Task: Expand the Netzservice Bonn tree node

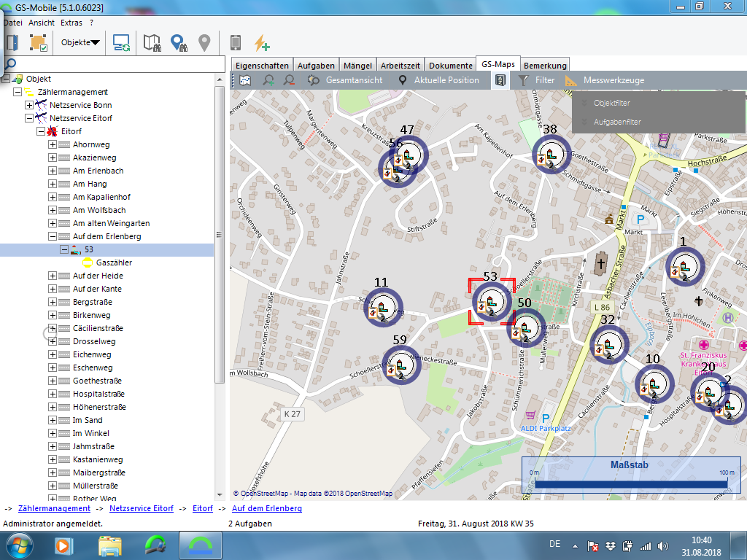Action: (x=29, y=105)
